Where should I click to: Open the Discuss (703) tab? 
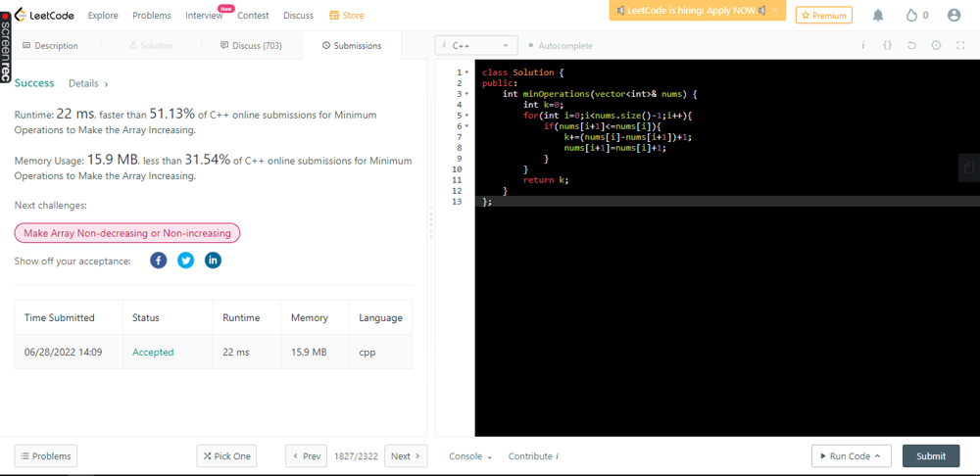251,45
